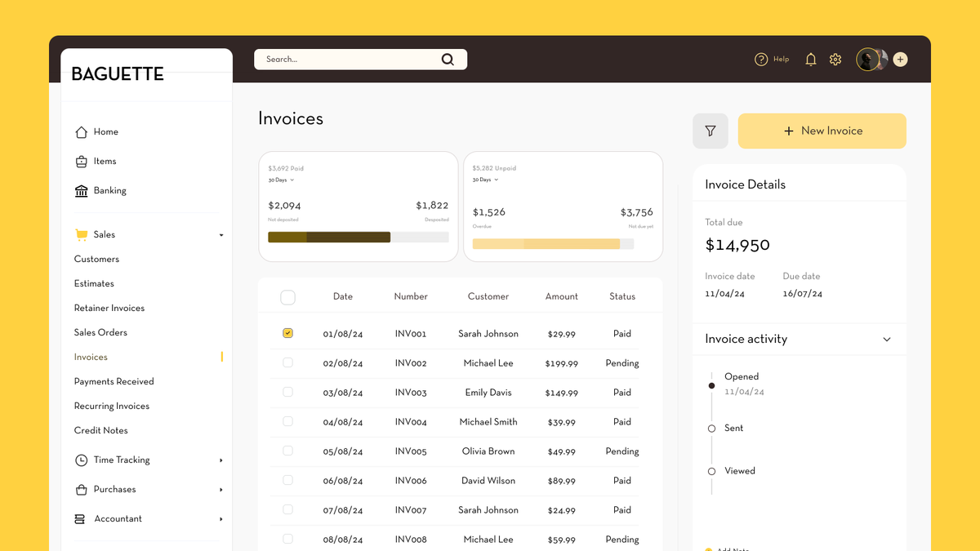The height and width of the screenshot is (551, 980).
Task: Click the Accountant icon in sidebar
Action: click(x=80, y=519)
